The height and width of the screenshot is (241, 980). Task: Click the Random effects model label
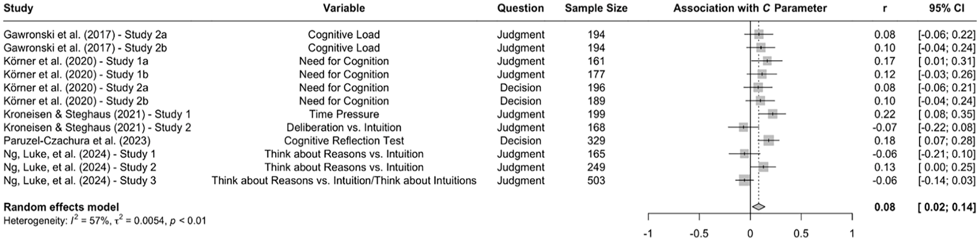tap(61, 207)
